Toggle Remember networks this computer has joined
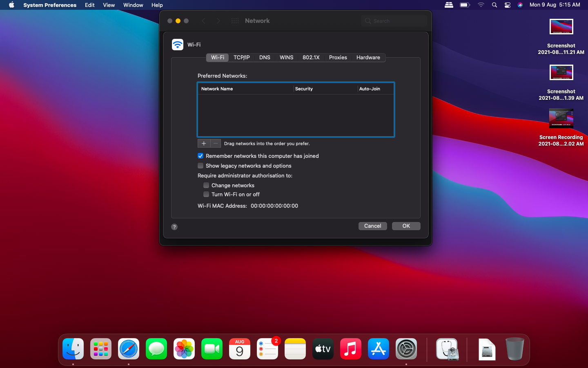The height and width of the screenshot is (368, 588). point(200,156)
